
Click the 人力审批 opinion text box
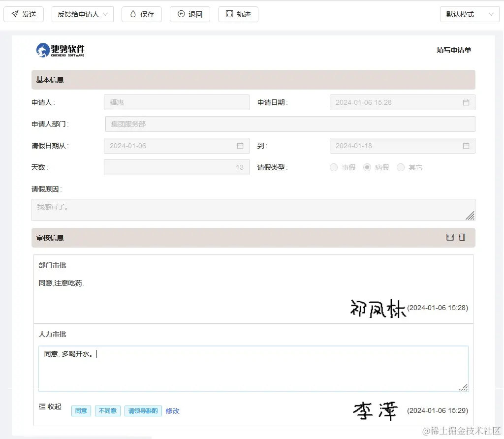tap(253, 369)
